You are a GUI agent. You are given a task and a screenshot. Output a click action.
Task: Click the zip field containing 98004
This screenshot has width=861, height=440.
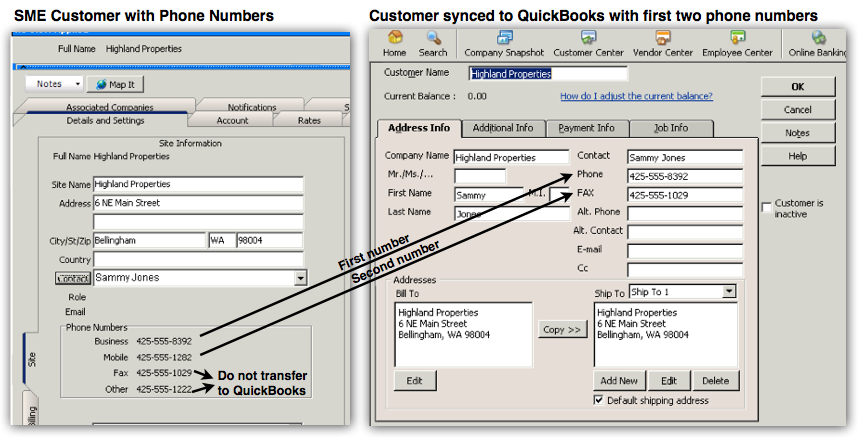coord(270,241)
